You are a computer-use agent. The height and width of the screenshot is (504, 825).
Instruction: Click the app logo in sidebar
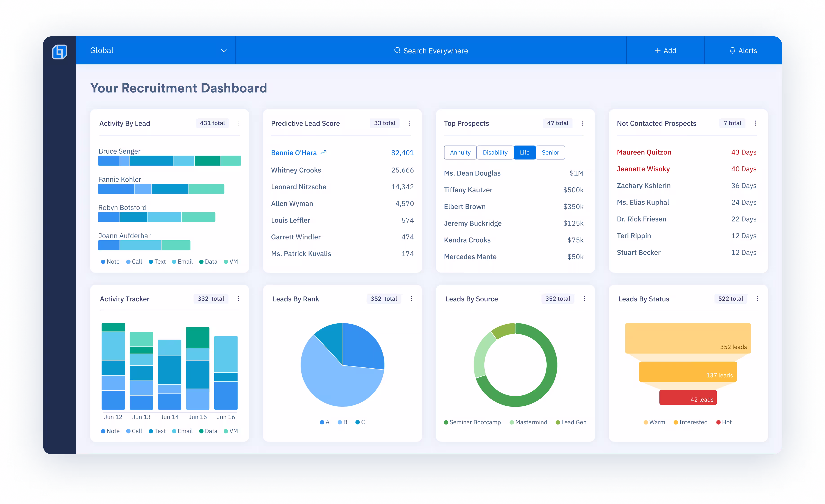[60, 51]
